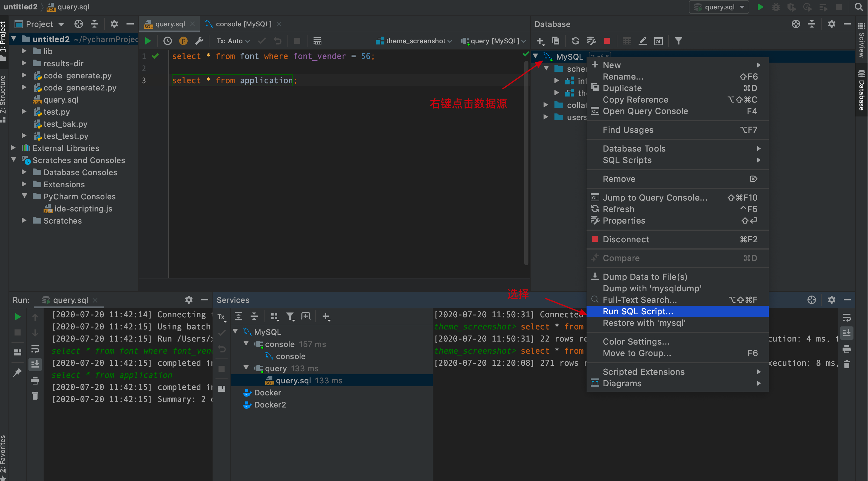Refresh the Database panel
This screenshot has width=868, height=481.
tap(576, 41)
